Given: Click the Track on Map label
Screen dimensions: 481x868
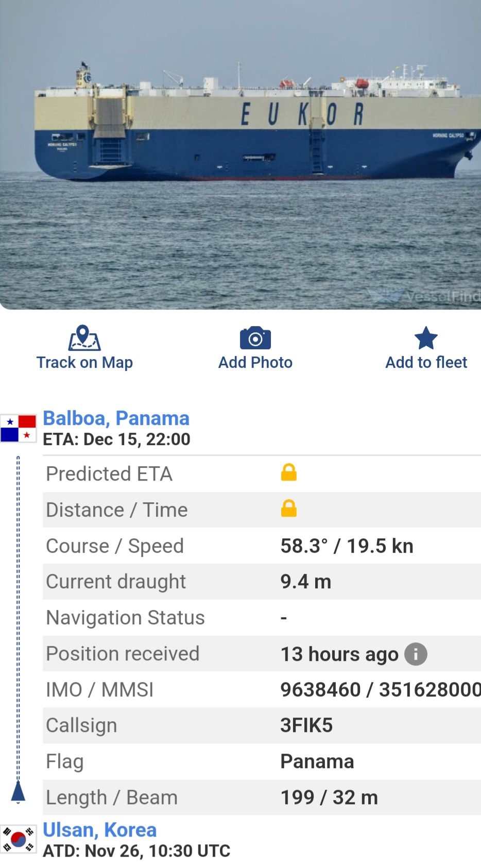Looking at the screenshot, I should click(84, 363).
